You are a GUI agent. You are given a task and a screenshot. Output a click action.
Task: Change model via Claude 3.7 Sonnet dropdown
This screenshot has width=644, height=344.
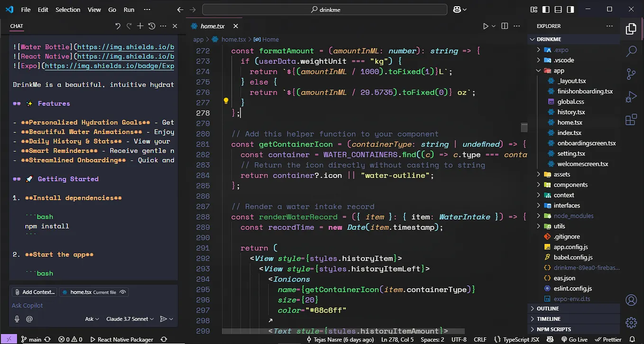129,319
